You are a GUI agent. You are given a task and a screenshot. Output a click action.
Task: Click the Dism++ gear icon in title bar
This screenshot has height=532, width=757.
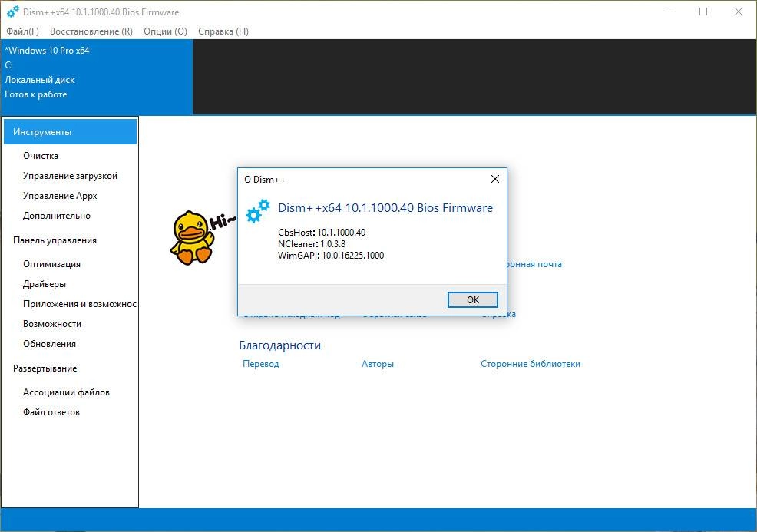[13, 12]
